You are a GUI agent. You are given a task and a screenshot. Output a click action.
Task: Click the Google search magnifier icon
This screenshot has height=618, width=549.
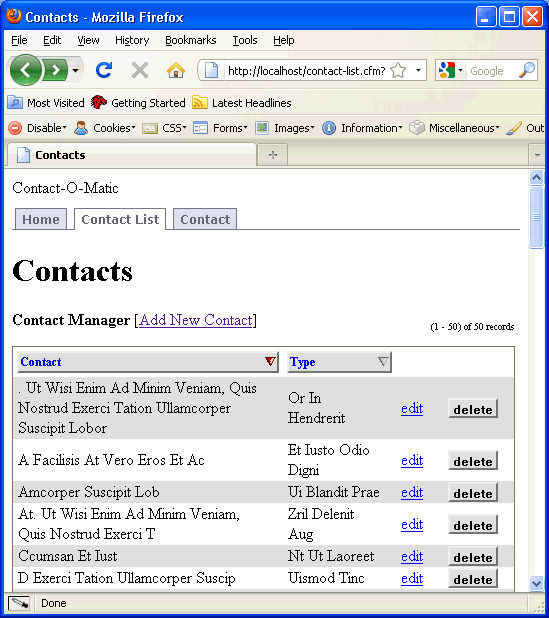click(x=527, y=71)
